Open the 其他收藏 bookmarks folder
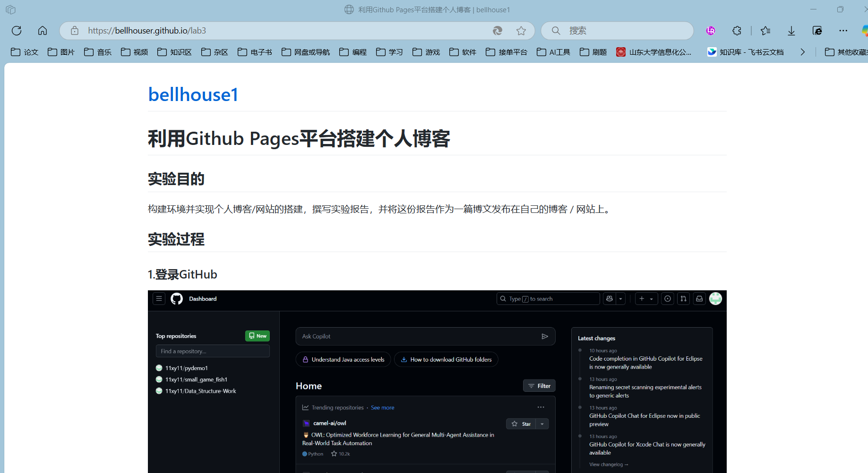 coord(846,52)
